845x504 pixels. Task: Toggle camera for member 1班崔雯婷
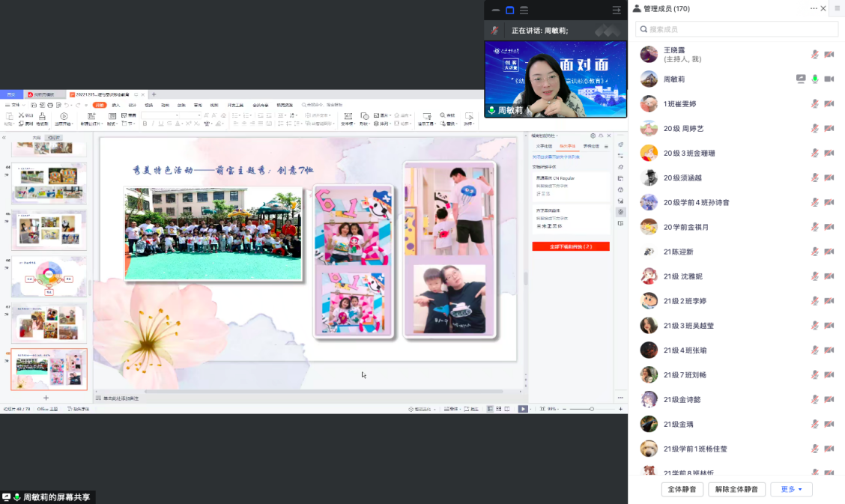(829, 104)
